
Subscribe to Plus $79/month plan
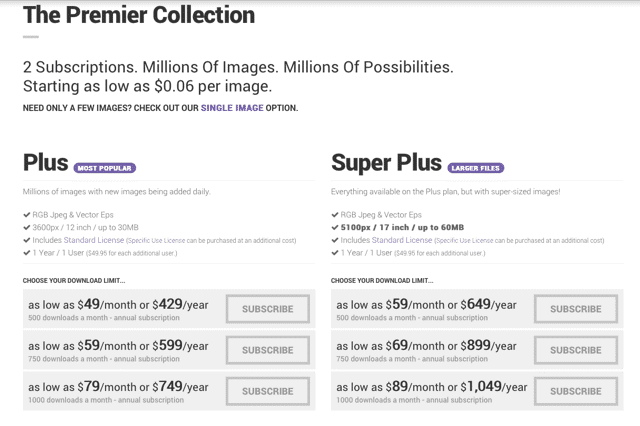pos(268,391)
